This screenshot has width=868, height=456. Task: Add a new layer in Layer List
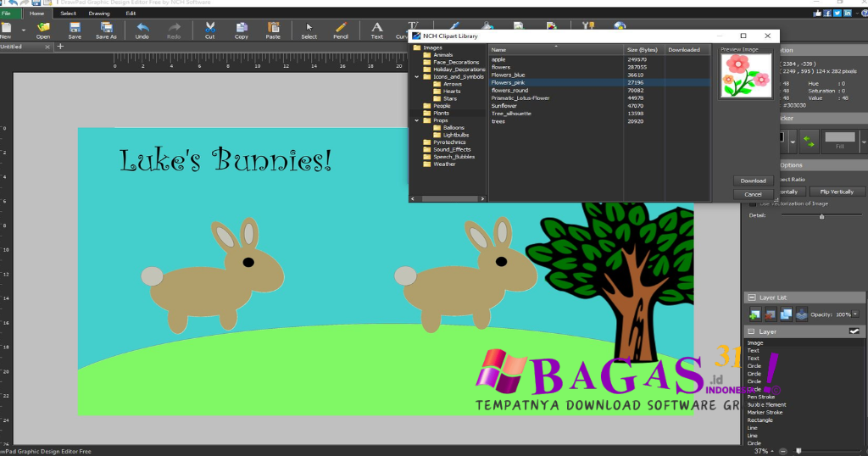tap(754, 314)
